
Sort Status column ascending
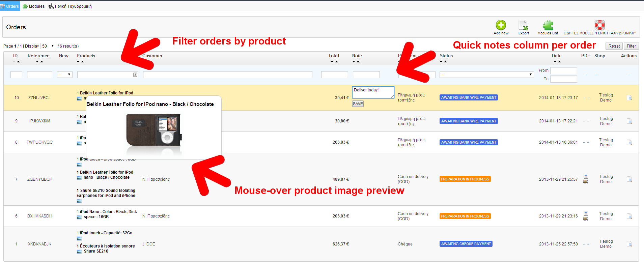[445, 62]
